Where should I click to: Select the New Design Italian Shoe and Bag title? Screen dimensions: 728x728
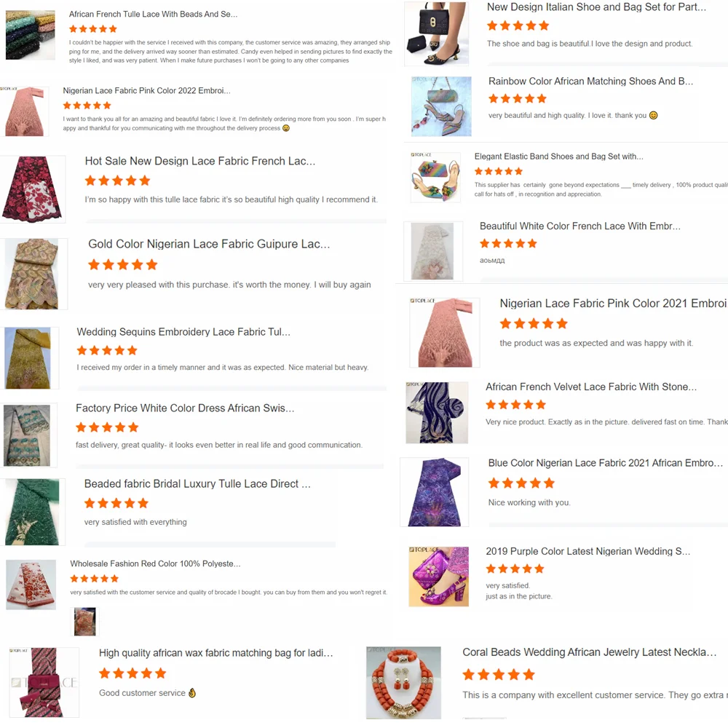coord(596,7)
